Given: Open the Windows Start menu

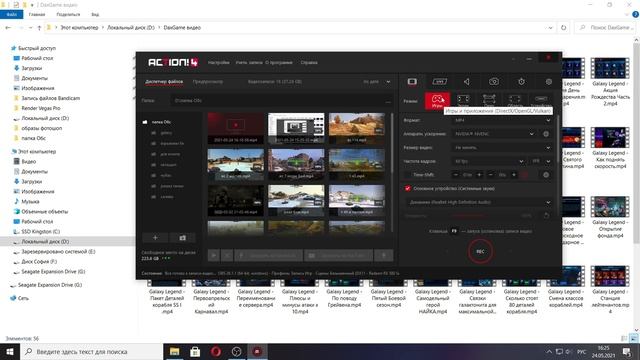Looking at the screenshot, I should [10, 351].
